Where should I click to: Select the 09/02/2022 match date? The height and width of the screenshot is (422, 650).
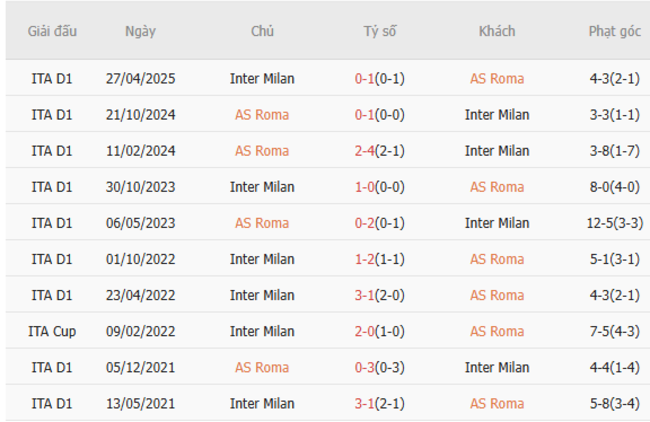140,331
